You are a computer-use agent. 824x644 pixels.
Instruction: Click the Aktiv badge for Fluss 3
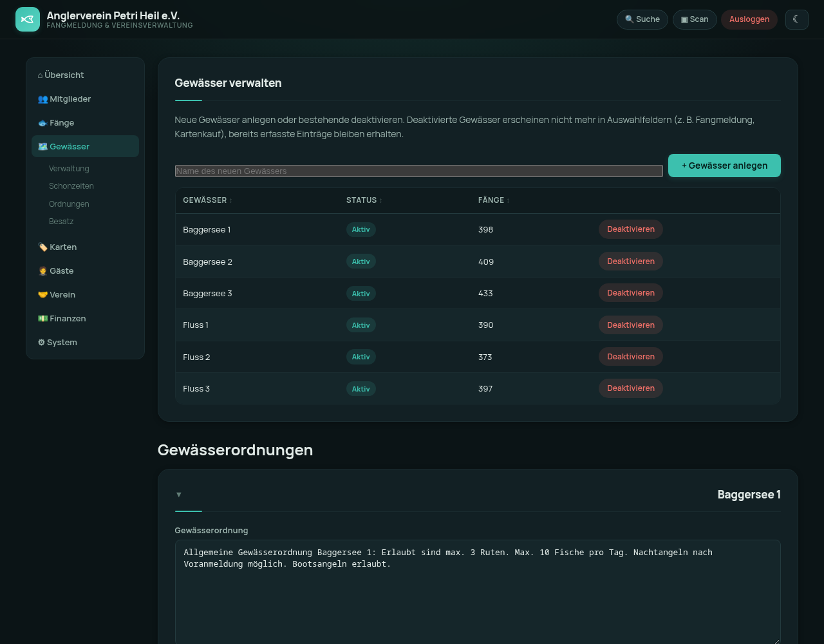tap(361, 389)
